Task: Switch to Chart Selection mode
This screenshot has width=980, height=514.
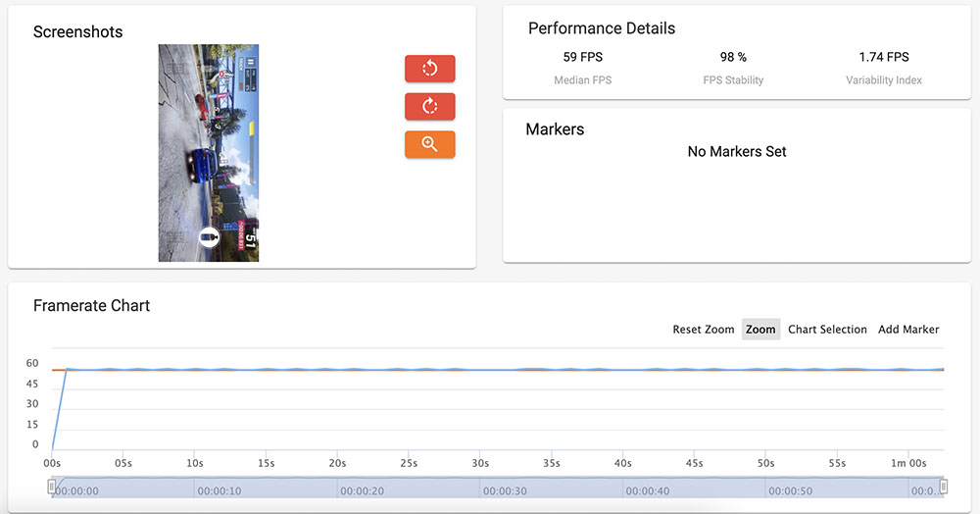Action: (827, 330)
